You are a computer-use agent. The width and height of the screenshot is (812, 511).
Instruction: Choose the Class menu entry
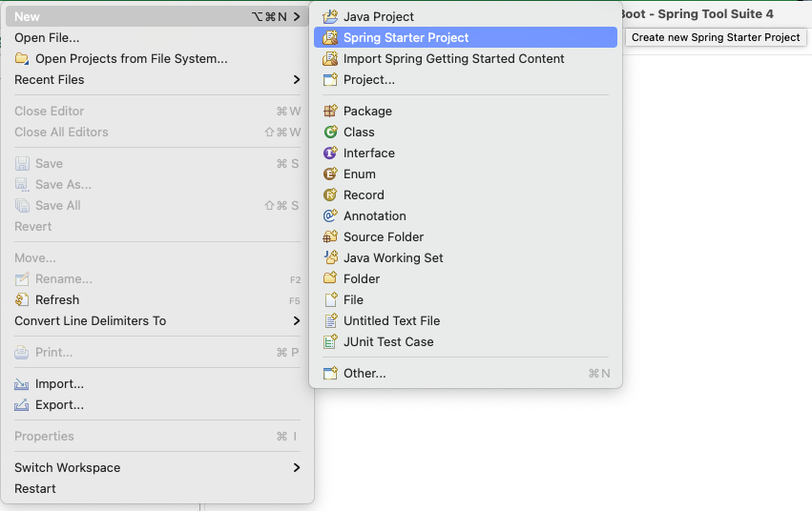466,132
